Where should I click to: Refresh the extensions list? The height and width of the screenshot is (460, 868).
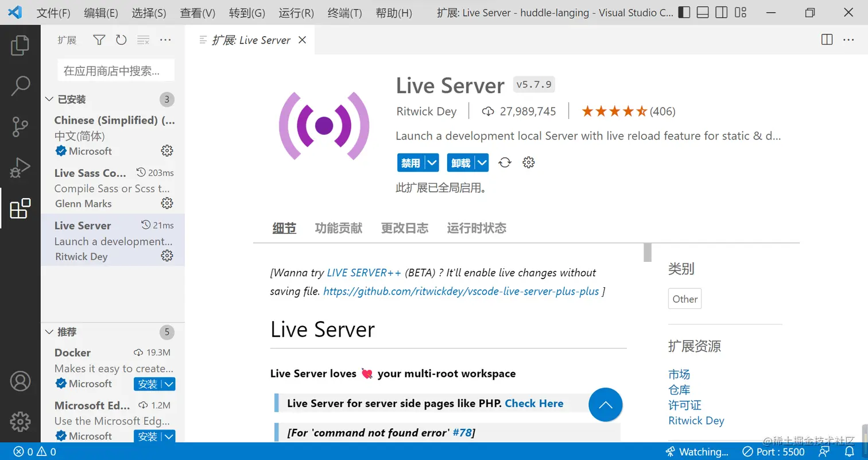(x=121, y=40)
